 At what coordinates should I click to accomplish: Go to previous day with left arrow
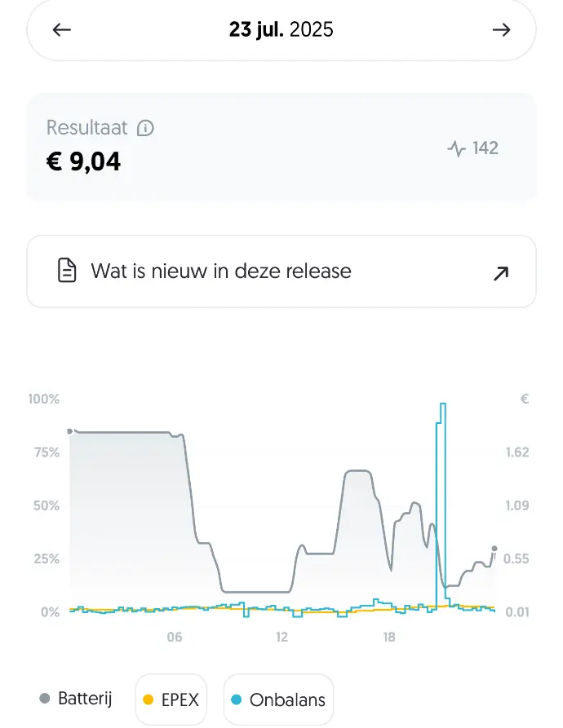62,30
